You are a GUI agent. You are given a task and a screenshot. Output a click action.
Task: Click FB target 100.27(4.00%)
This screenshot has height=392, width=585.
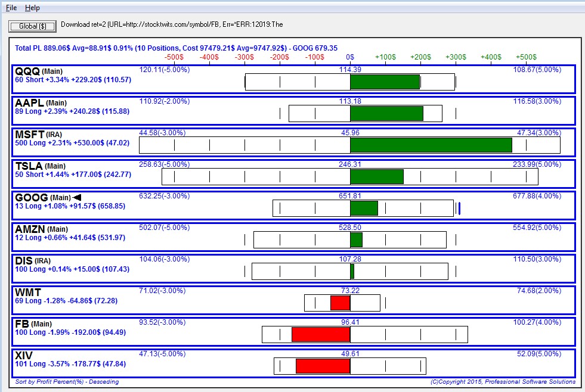click(537, 322)
